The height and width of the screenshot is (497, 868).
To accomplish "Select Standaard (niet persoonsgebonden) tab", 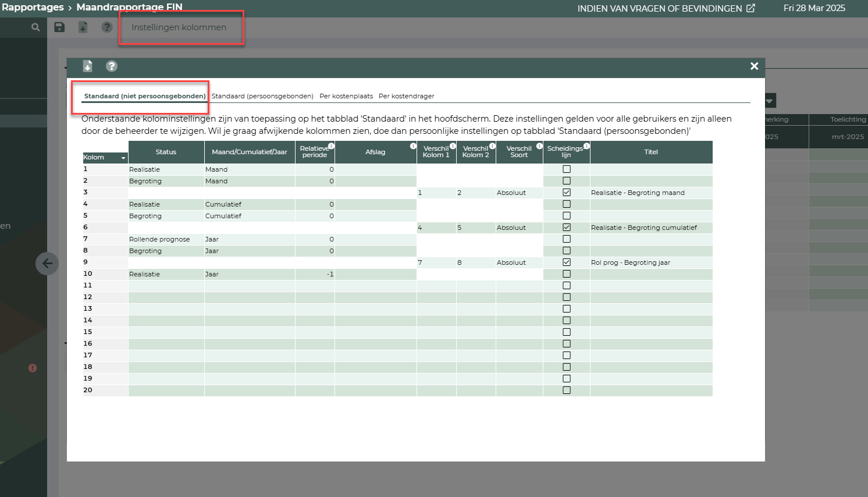I will pos(145,96).
